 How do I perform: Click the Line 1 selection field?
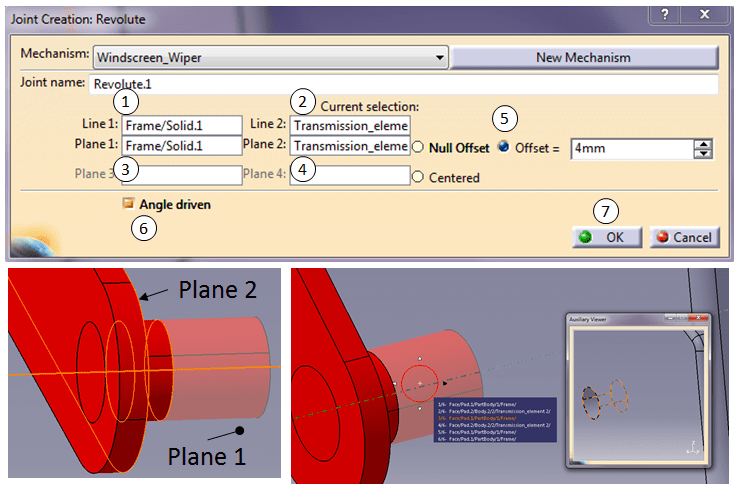[x=182, y=125]
